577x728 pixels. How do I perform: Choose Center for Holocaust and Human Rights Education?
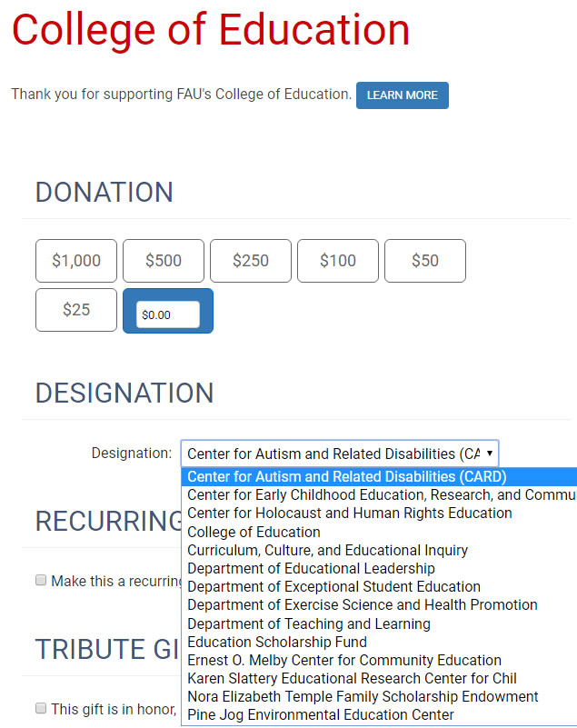[350, 513]
